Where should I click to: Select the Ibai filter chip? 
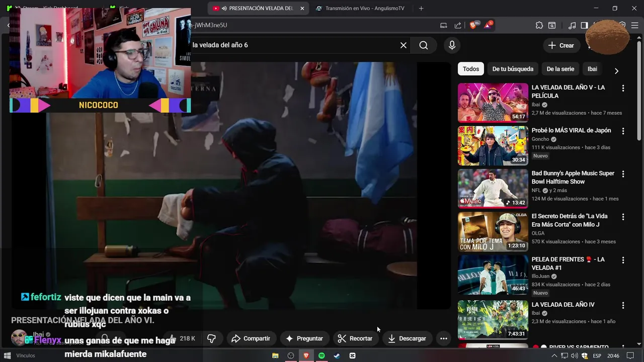click(592, 69)
